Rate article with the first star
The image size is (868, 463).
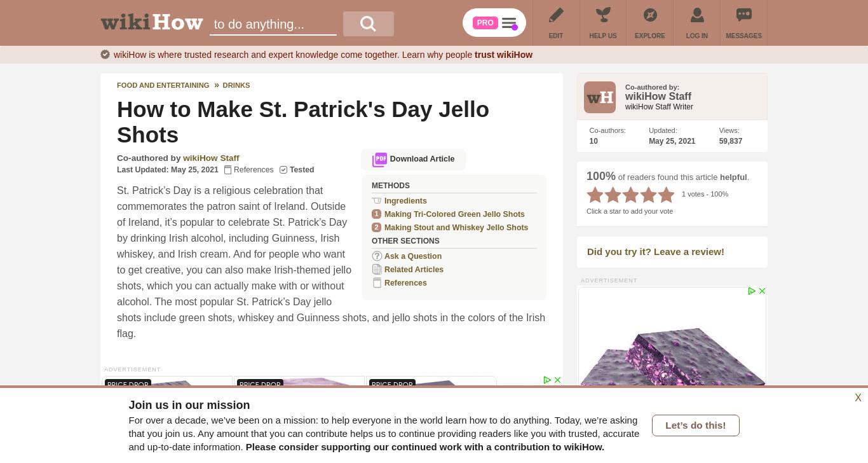595,195
